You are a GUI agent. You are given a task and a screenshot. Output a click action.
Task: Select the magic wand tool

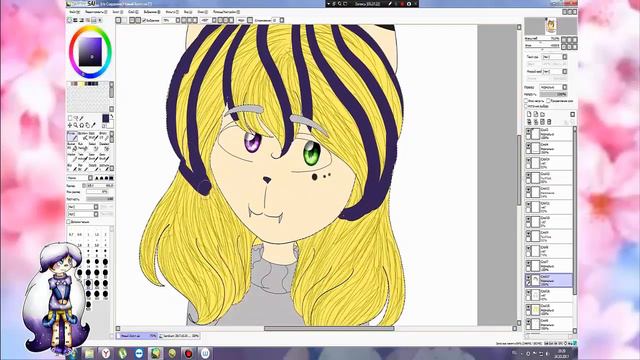[x=81, y=118]
